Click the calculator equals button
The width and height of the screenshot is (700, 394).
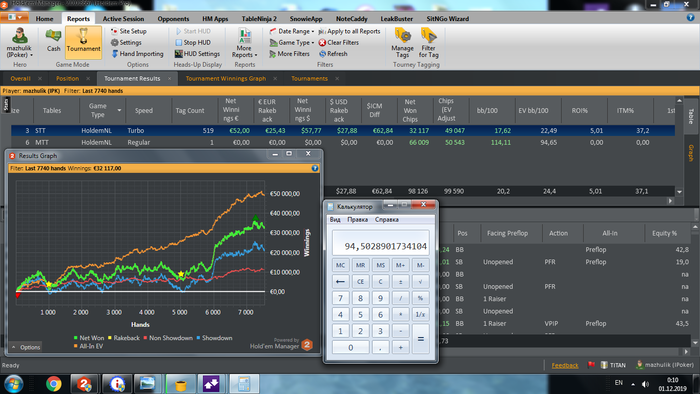tap(421, 339)
